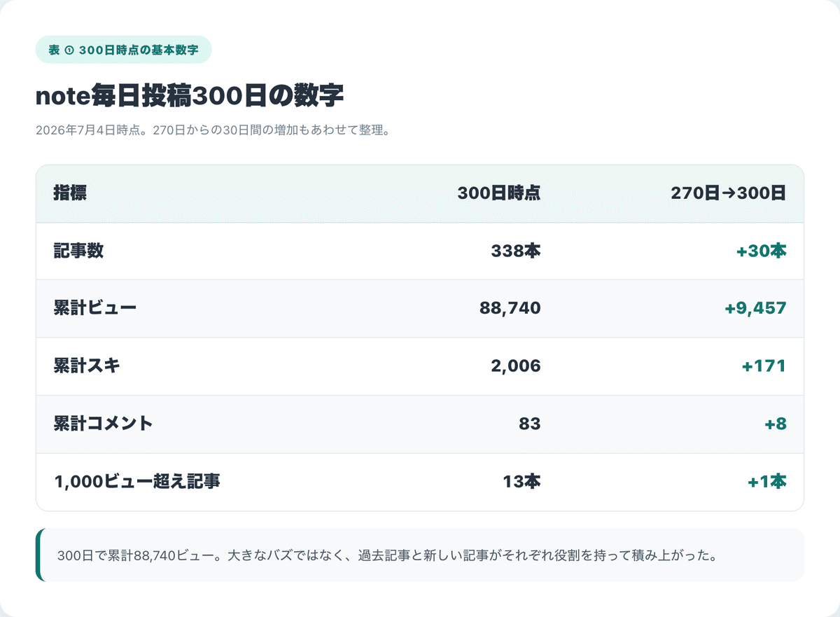Click the value '2,006'
840x617 pixels.
pyautogui.click(x=516, y=366)
